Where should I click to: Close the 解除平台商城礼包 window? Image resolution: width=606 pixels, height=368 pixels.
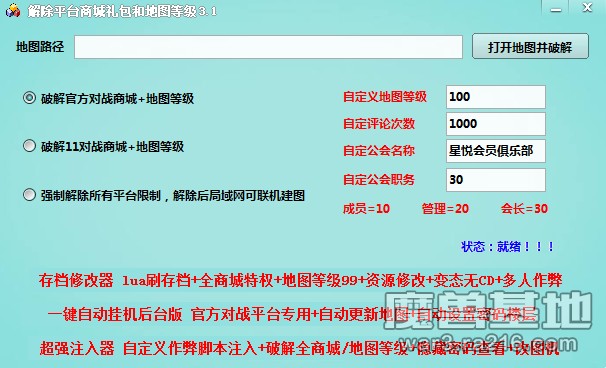tap(587, 8)
